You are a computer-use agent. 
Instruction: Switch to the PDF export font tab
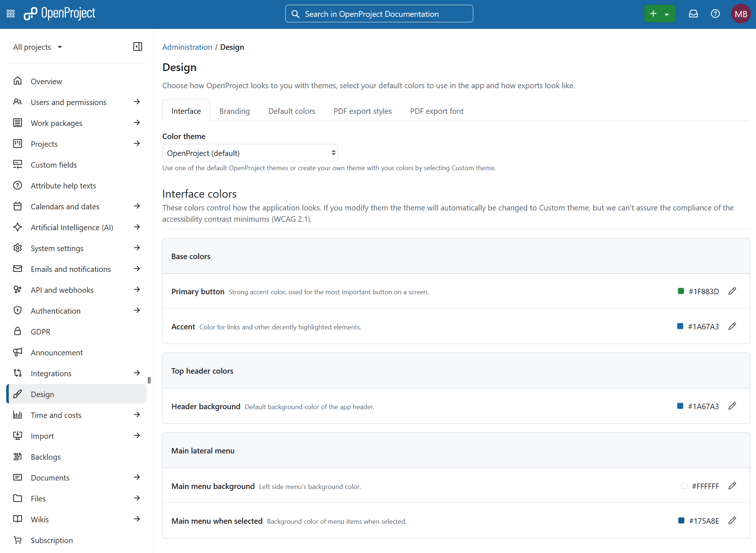(x=437, y=111)
